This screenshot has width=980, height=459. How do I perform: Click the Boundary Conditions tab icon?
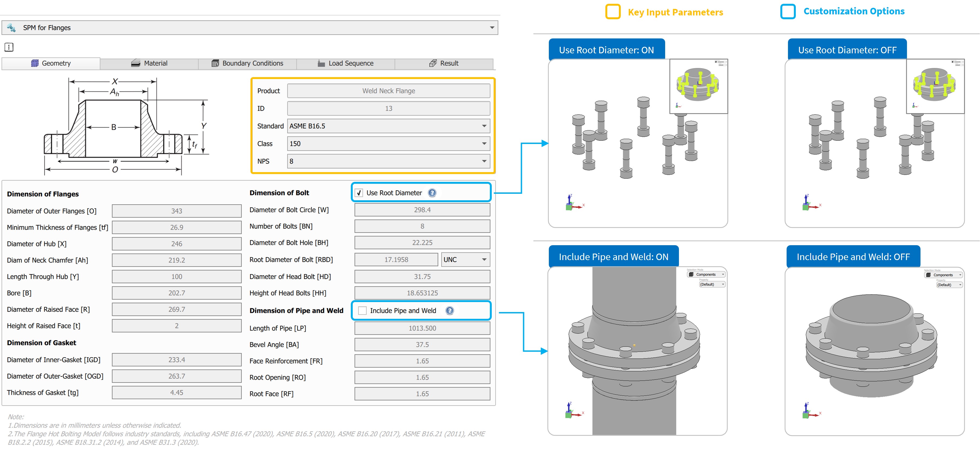[215, 63]
